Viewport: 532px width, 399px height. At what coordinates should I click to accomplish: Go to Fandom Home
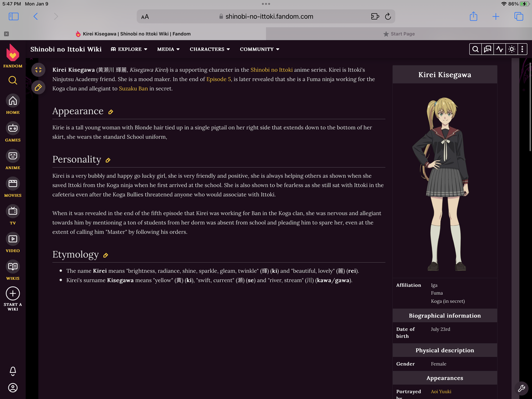[13, 104]
